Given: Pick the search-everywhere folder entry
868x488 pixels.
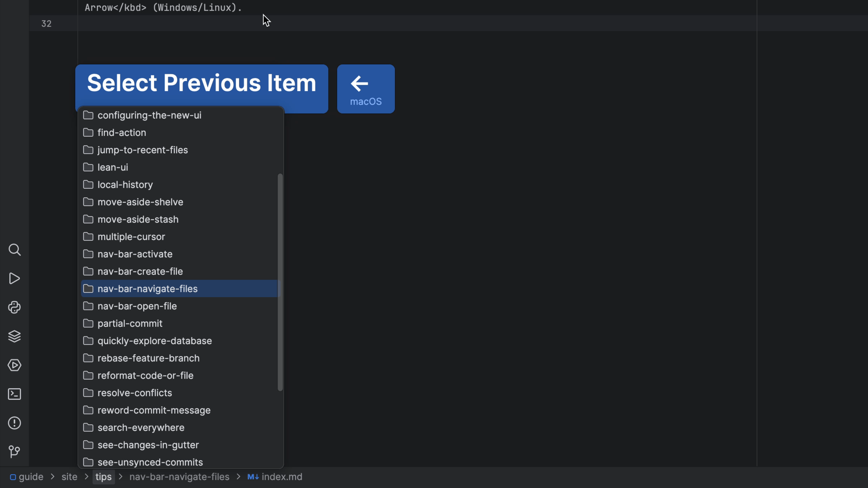Looking at the screenshot, I should click(x=141, y=428).
